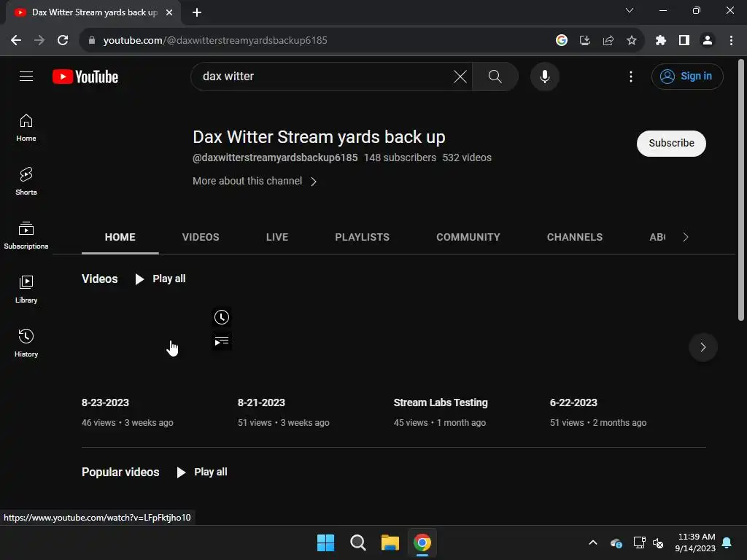The width and height of the screenshot is (747, 560).
Task: Click Sign in button
Action: pos(687,76)
